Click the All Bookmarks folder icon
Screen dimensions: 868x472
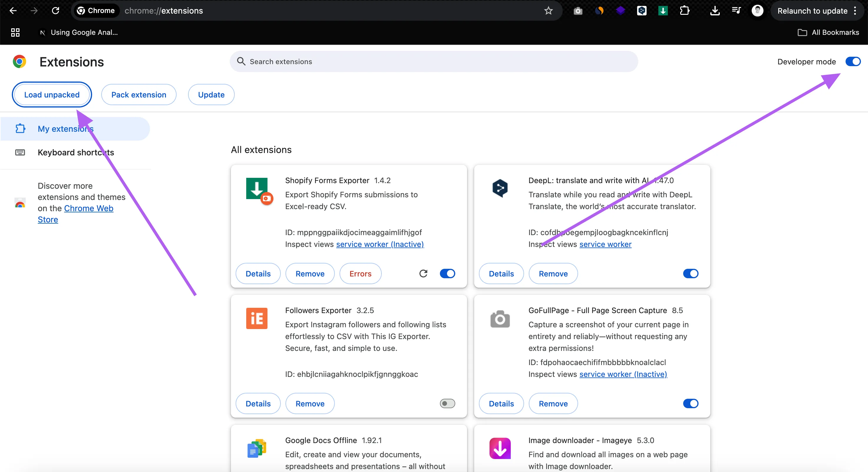coord(802,32)
